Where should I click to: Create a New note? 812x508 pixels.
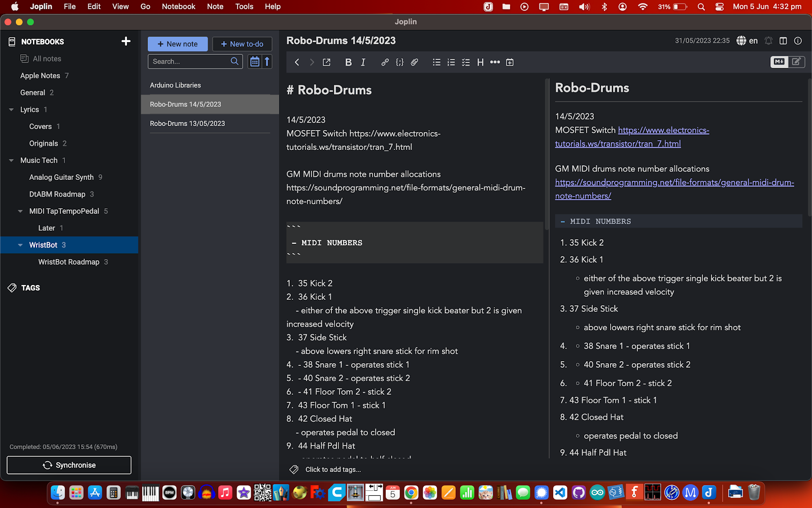point(178,44)
